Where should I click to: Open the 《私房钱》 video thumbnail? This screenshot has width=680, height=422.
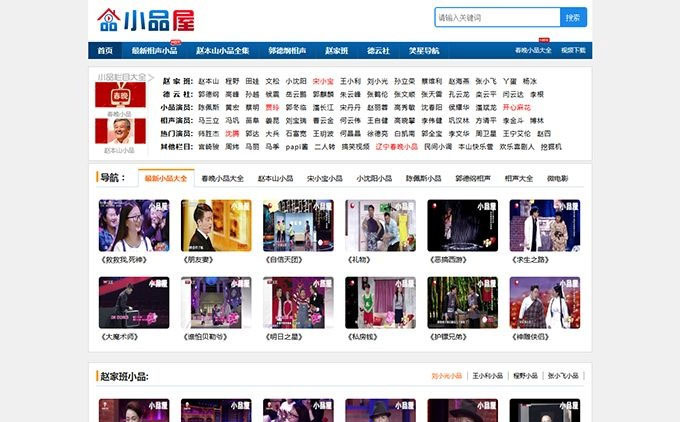[x=380, y=303]
